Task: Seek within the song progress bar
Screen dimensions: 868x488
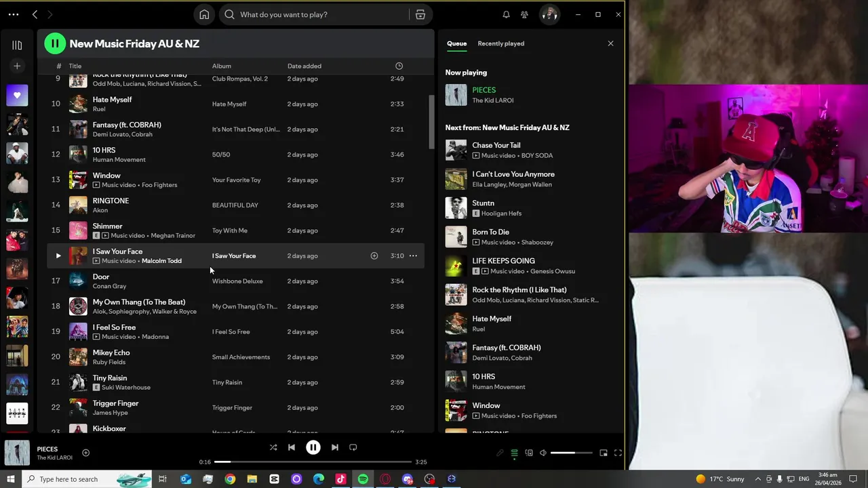Action: 313,462
